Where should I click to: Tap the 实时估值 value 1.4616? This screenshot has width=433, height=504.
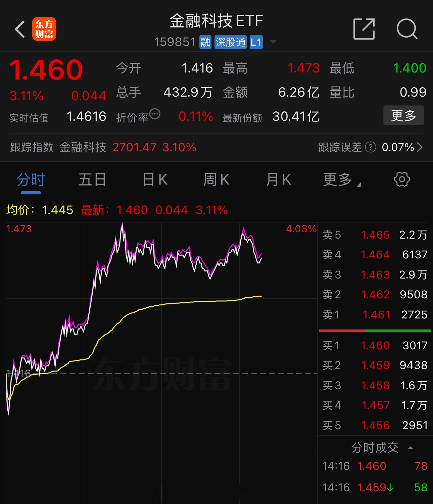[86, 116]
